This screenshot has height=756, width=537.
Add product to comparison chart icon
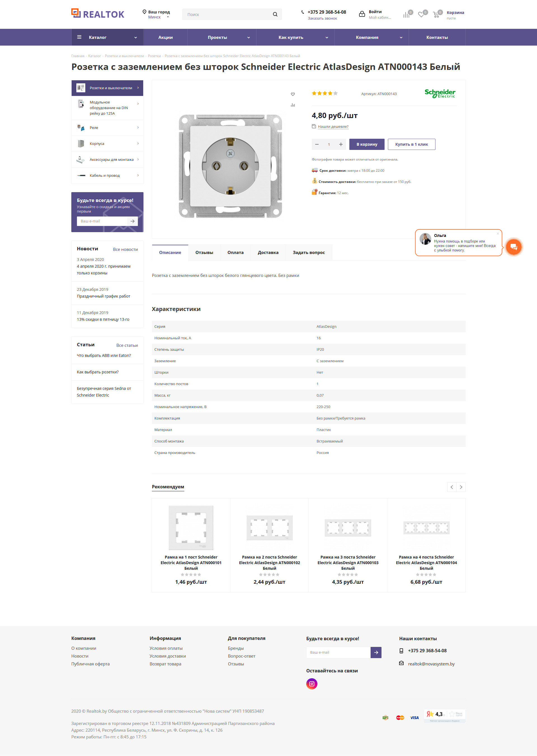(293, 105)
